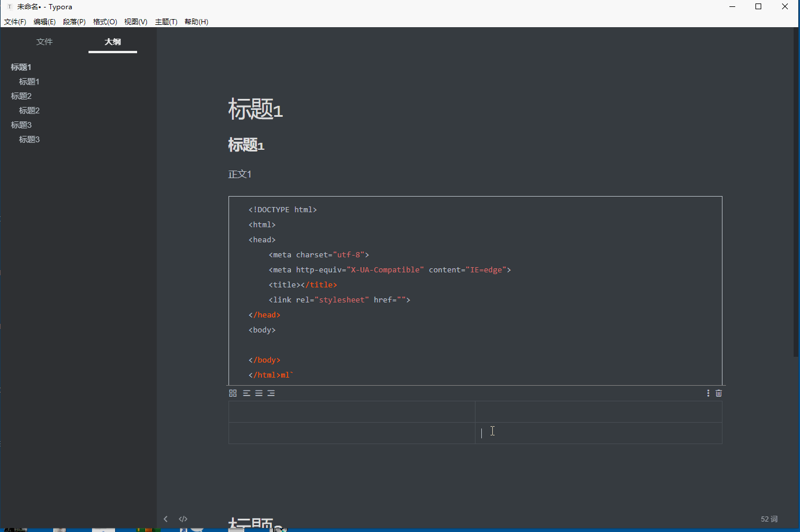Maximize the Typora window
This screenshot has height=532, width=800.
click(x=758, y=7)
